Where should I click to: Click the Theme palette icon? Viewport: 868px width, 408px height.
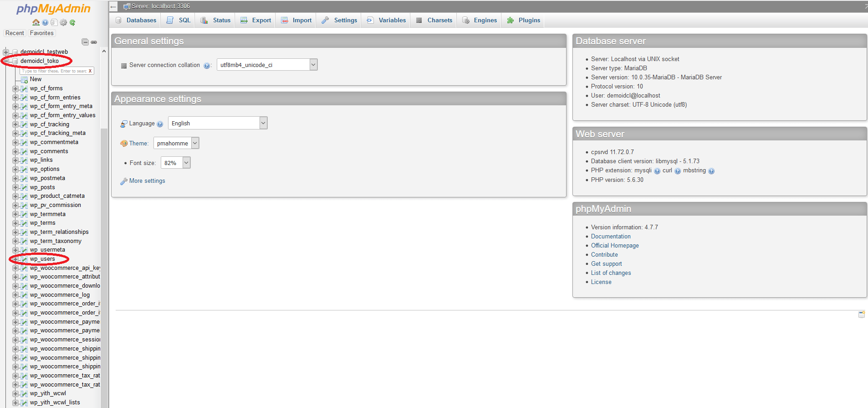tap(124, 143)
